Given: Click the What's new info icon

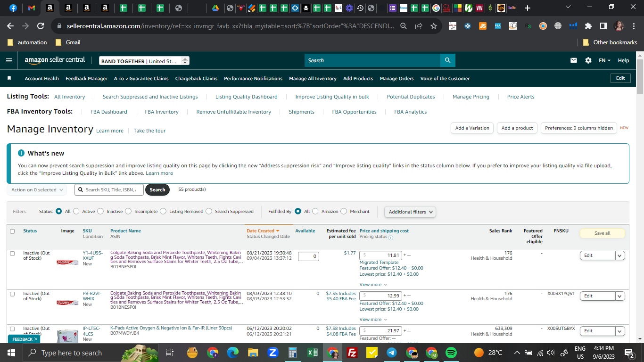Looking at the screenshot, I should tap(21, 153).
